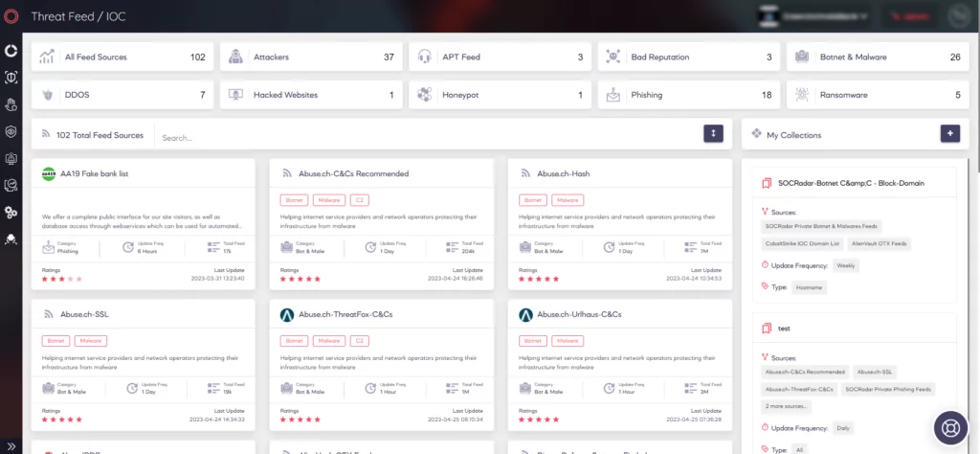Click the sort arrows button beside search
The height and width of the screenshot is (454, 980).
713,133
